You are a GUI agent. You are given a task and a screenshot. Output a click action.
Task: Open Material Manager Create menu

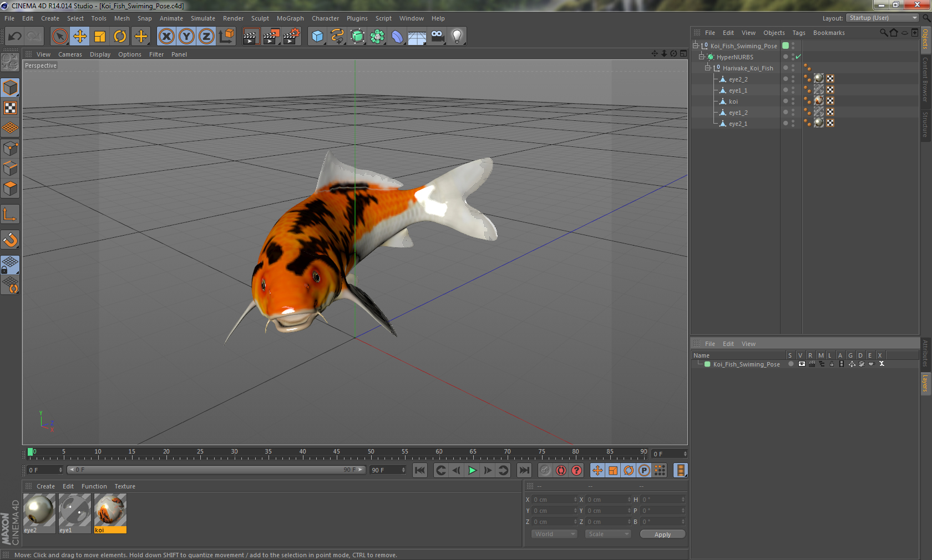(45, 486)
